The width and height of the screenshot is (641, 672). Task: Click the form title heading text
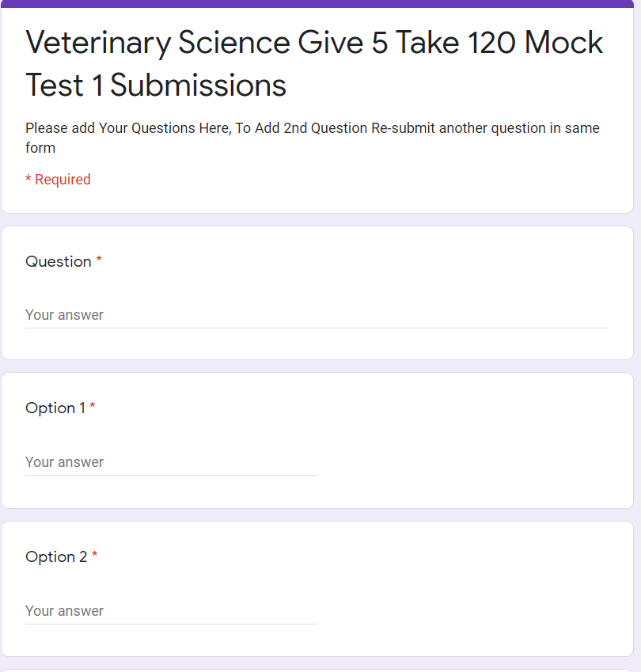pos(314,63)
